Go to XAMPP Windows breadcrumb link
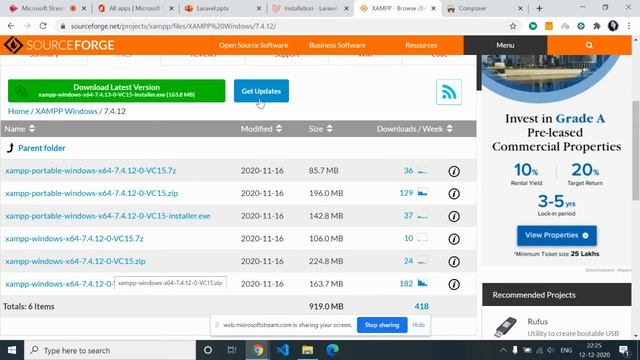Viewport: 640px width, 360px height. pyautogui.click(x=66, y=111)
